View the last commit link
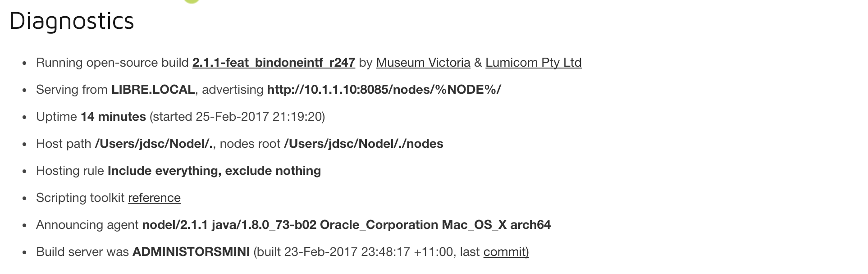The height and width of the screenshot is (274, 868). tap(506, 252)
